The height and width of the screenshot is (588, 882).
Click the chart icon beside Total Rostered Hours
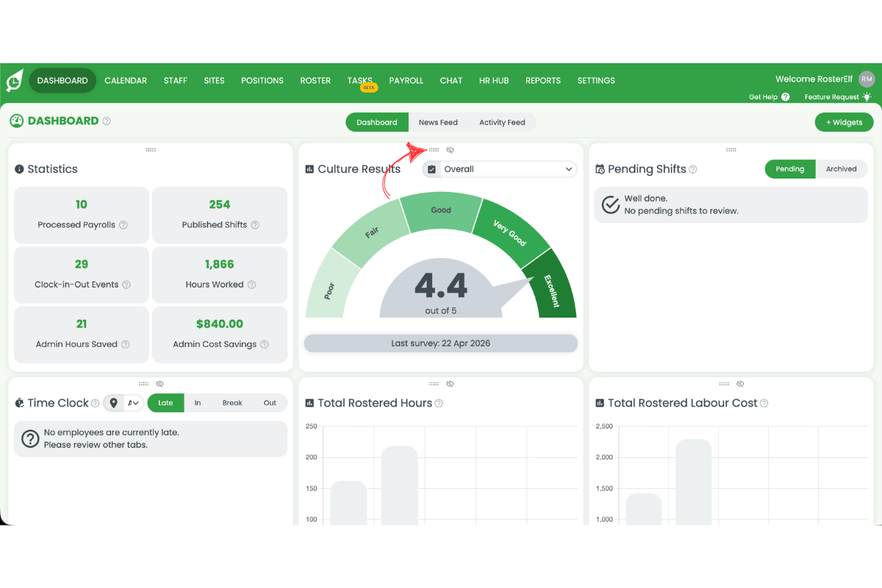tap(310, 403)
